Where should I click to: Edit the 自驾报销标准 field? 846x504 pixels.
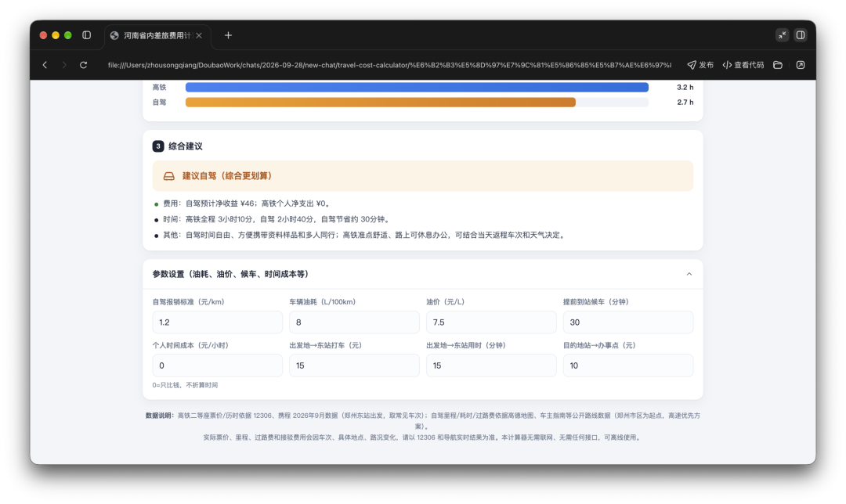coord(217,322)
